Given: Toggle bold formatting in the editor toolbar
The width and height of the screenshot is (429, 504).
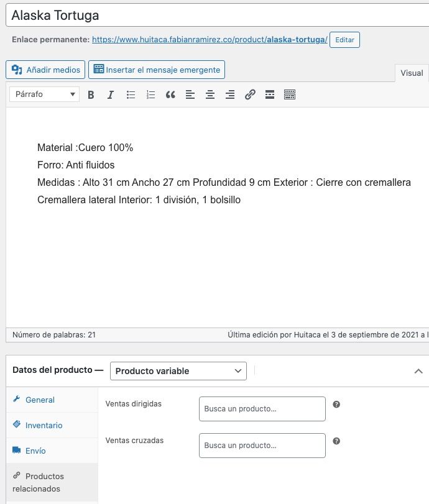Looking at the screenshot, I should 91,94.
